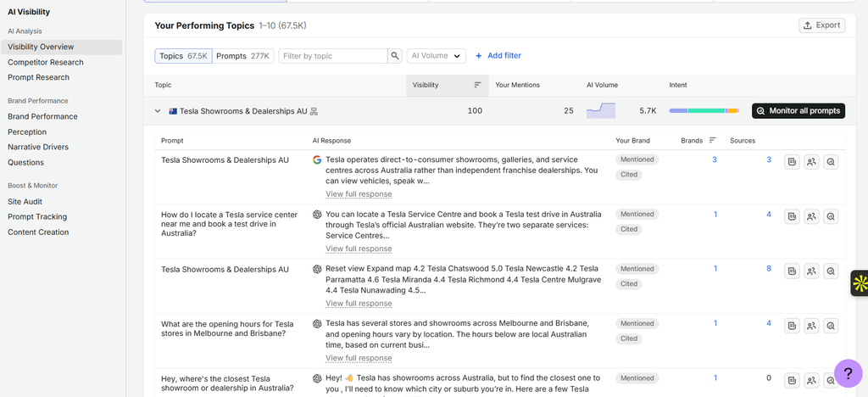Click the AI Volume column header
The height and width of the screenshot is (397, 868).
pos(603,86)
